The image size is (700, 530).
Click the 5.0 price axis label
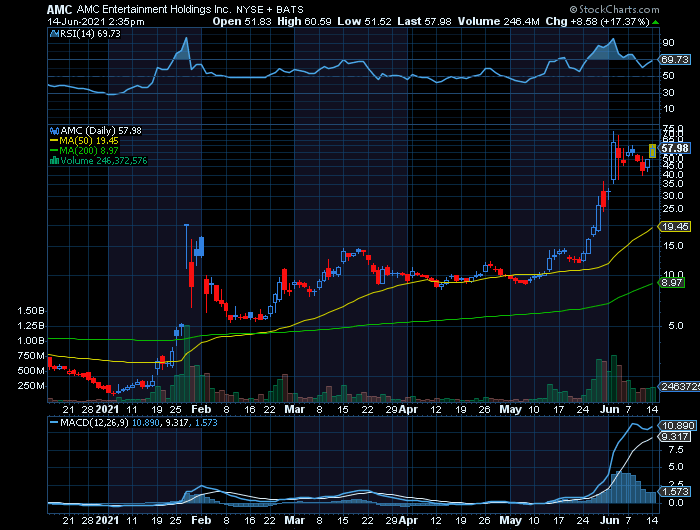(675, 326)
